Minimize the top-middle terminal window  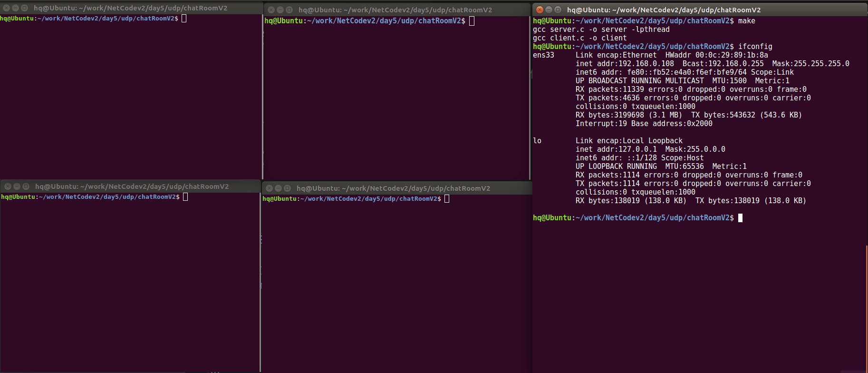280,10
